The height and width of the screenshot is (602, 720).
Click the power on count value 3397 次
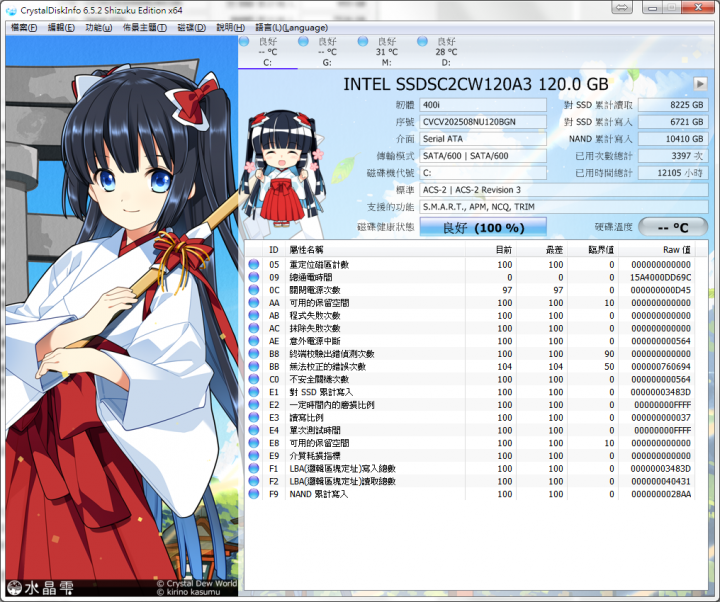point(673,156)
